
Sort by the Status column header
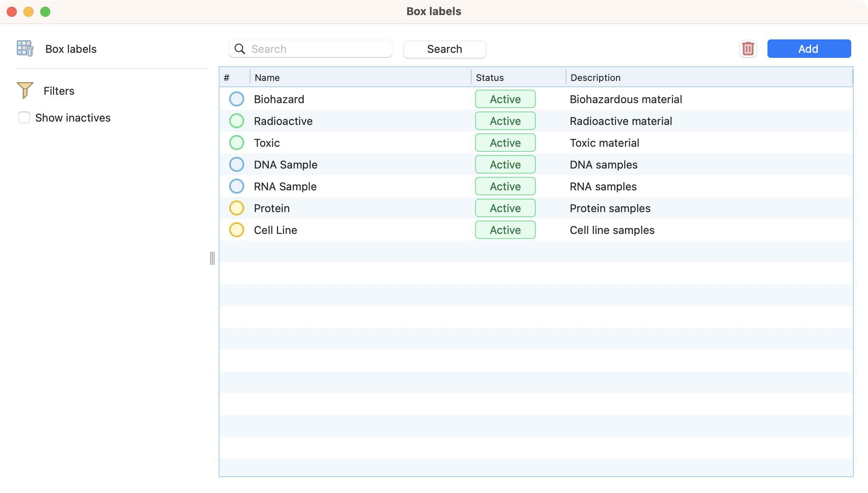click(490, 78)
